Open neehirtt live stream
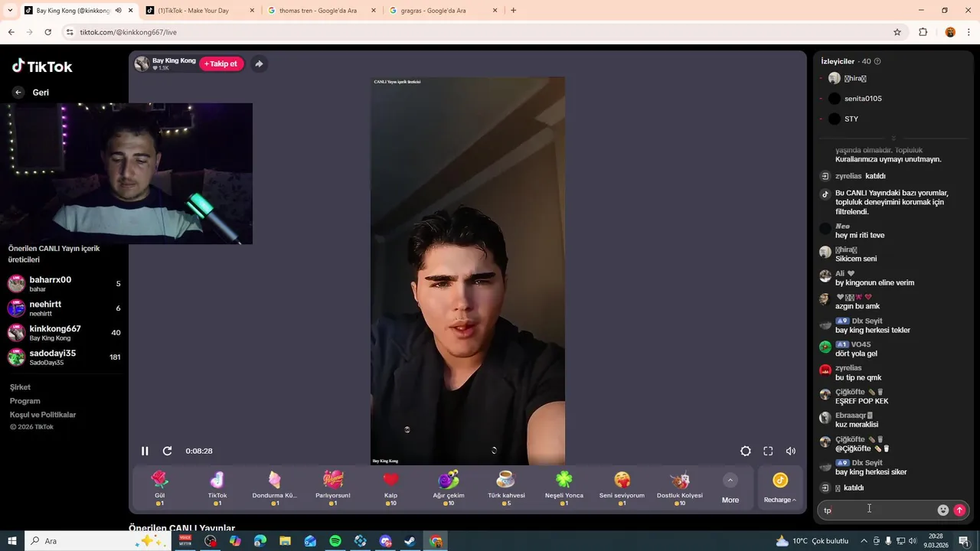 pyautogui.click(x=64, y=308)
